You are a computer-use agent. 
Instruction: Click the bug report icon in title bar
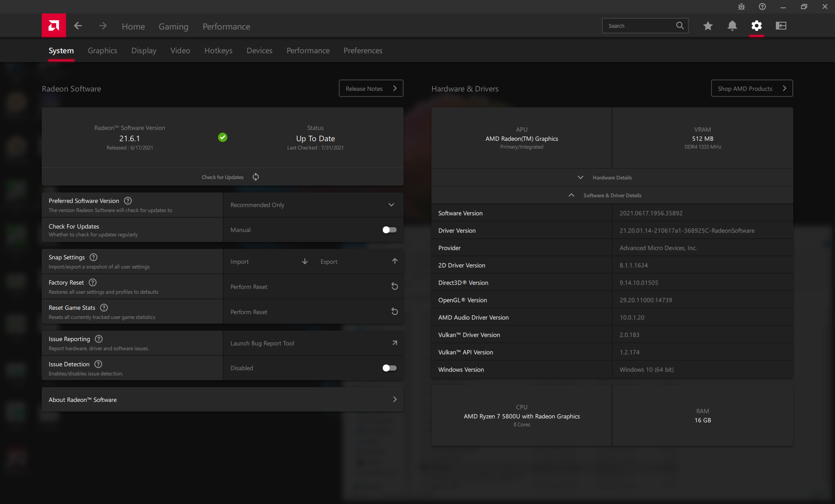741,7
